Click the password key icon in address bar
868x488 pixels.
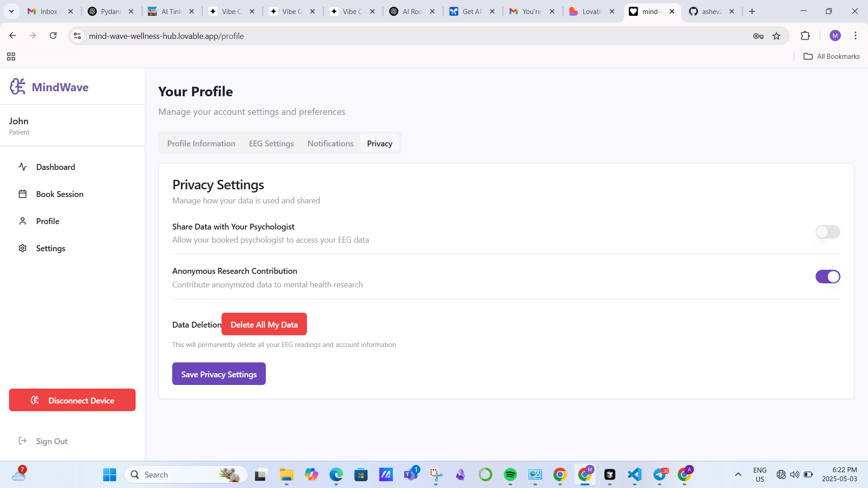(758, 36)
